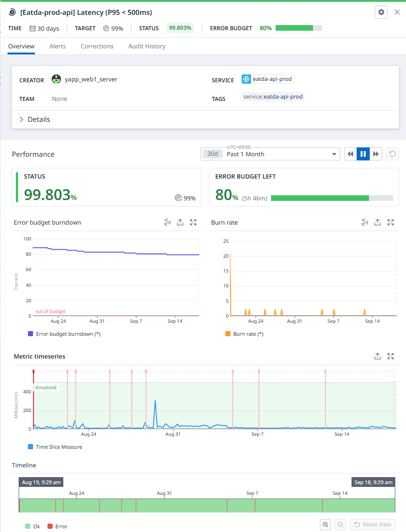Click the large 99.803% status value
This screenshot has width=406, height=532.
coord(50,195)
